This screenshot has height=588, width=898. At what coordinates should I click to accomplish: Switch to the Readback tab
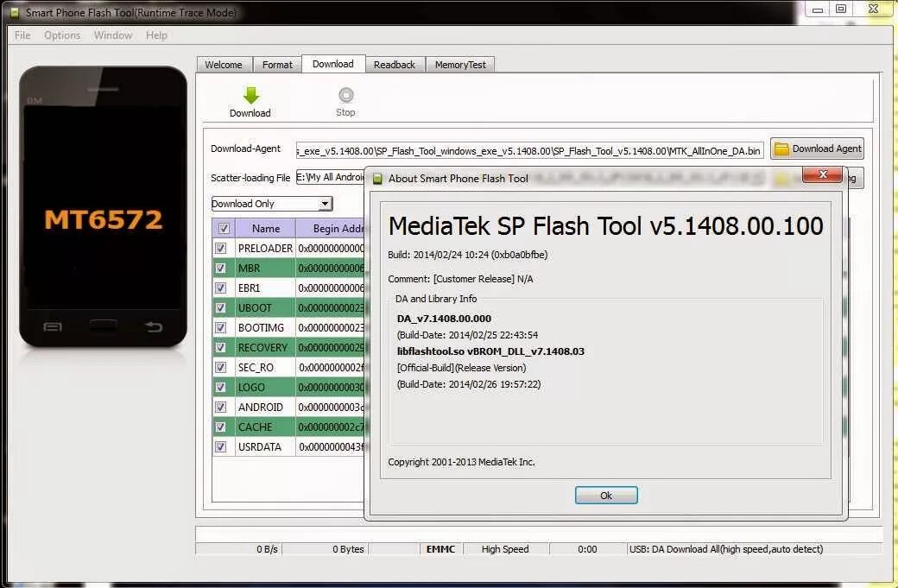click(394, 65)
